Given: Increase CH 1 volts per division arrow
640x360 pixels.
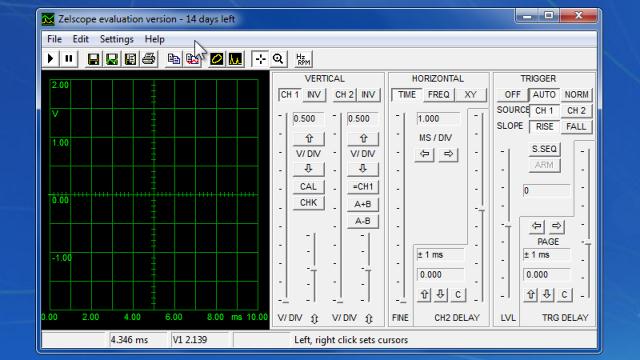Looking at the screenshot, I should coord(309,138).
